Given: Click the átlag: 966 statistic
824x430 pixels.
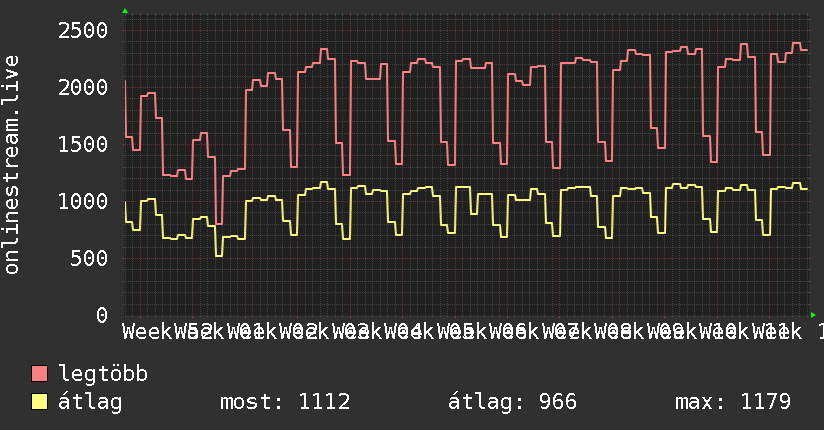Looking at the screenshot, I should click(512, 402).
